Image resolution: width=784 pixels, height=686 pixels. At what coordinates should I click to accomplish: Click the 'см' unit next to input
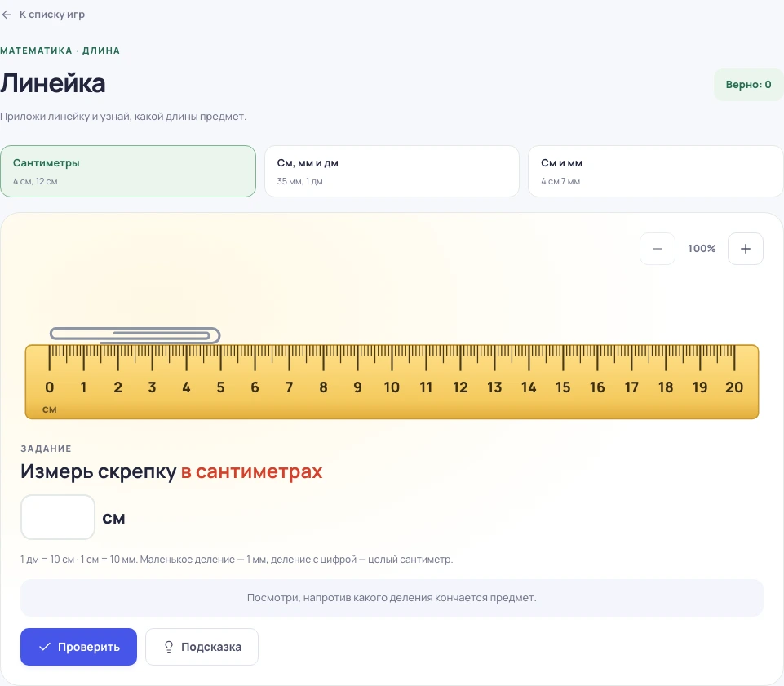[x=113, y=519]
